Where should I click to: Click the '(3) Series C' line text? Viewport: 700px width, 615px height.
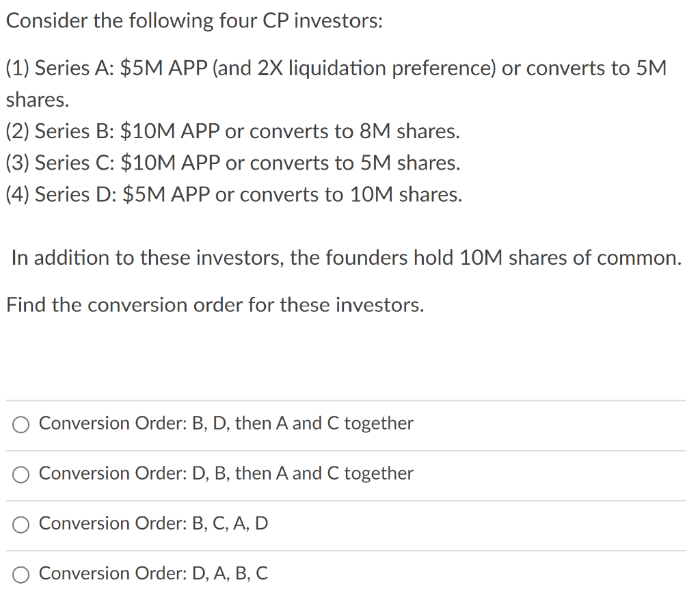pyautogui.click(x=60, y=163)
